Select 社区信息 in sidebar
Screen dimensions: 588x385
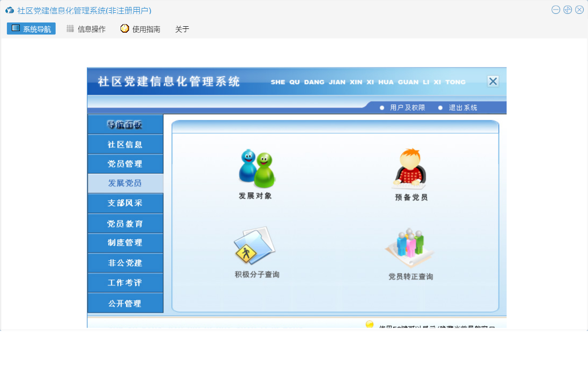click(x=125, y=145)
